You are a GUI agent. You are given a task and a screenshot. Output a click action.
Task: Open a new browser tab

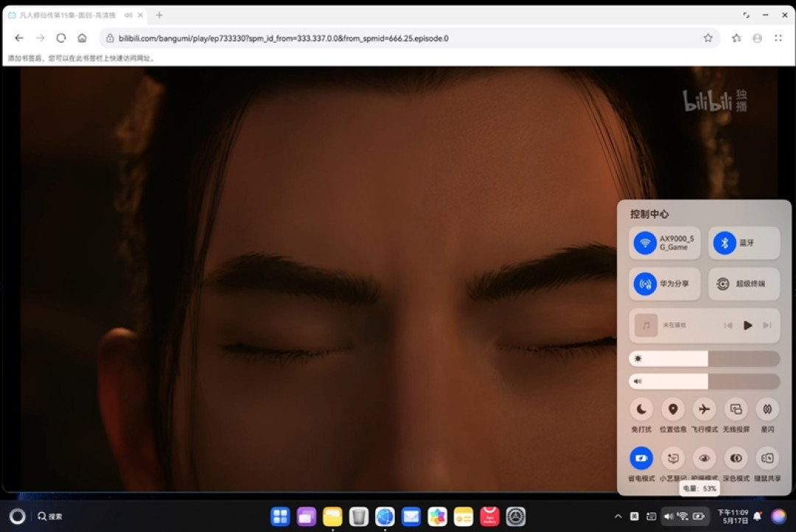pos(159,15)
